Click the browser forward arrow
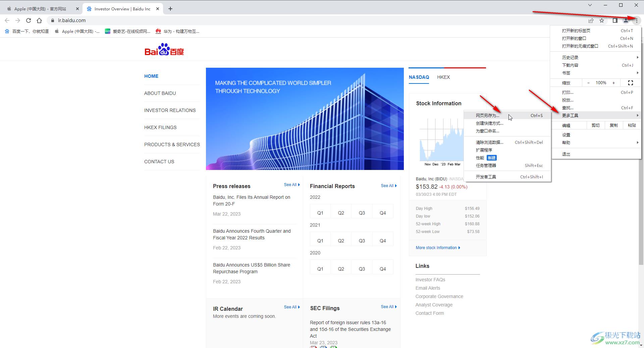This screenshot has height=348, width=644. pyautogui.click(x=18, y=20)
